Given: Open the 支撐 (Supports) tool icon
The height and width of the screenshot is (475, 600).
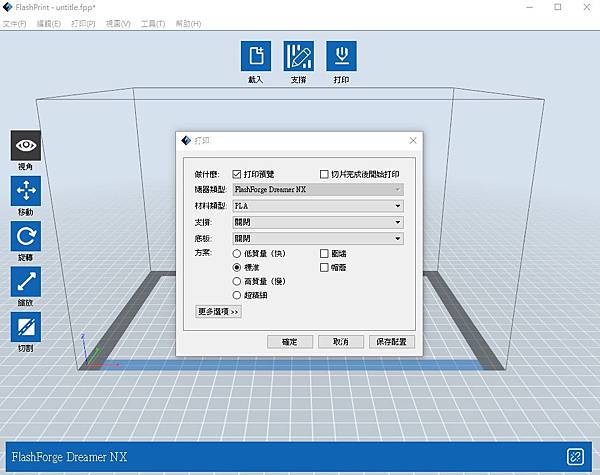Looking at the screenshot, I should pyautogui.click(x=298, y=56).
